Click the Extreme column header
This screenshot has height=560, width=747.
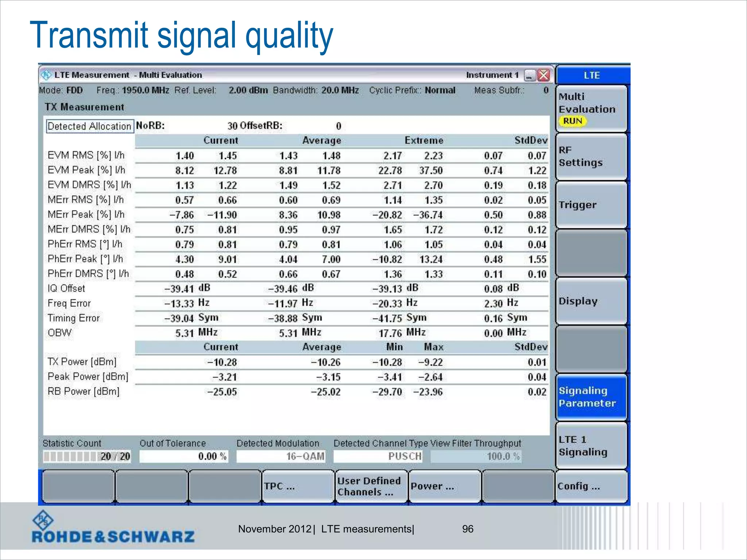point(424,140)
